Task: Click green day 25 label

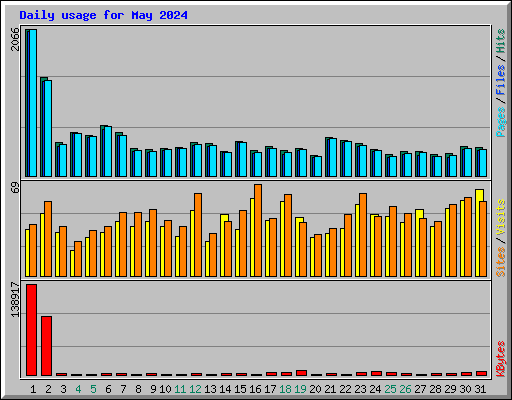Action: pos(390,389)
